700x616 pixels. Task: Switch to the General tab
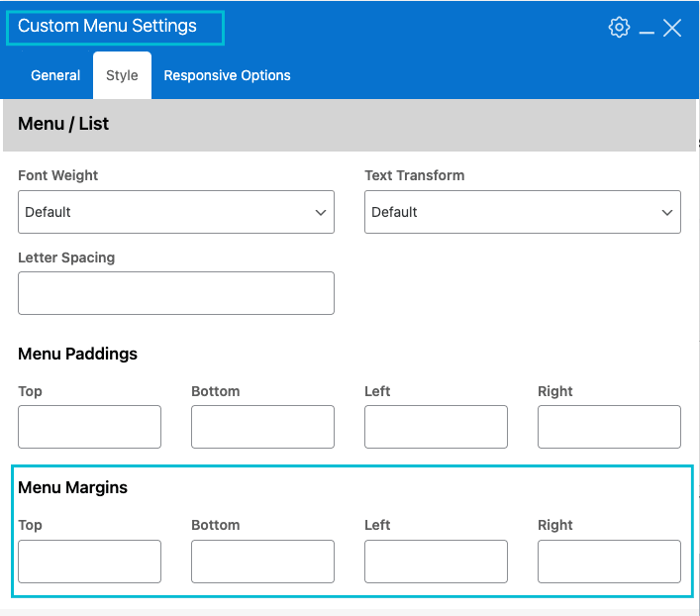pyautogui.click(x=55, y=75)
